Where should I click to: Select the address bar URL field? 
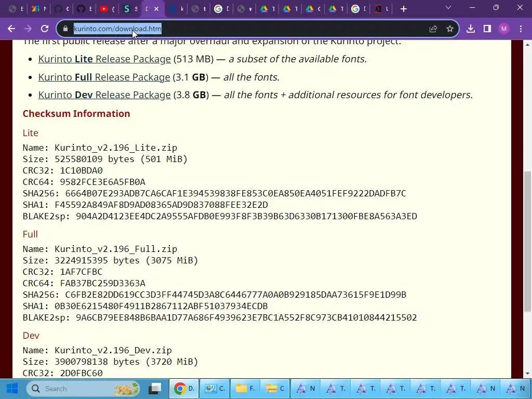(x=244, y=29)
